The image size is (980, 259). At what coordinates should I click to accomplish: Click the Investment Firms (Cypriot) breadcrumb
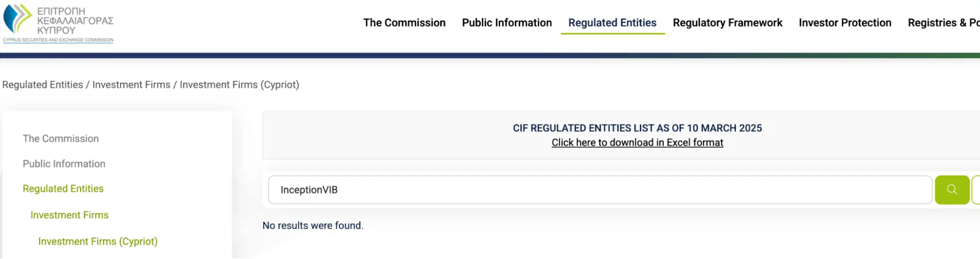tap(239, 85)
